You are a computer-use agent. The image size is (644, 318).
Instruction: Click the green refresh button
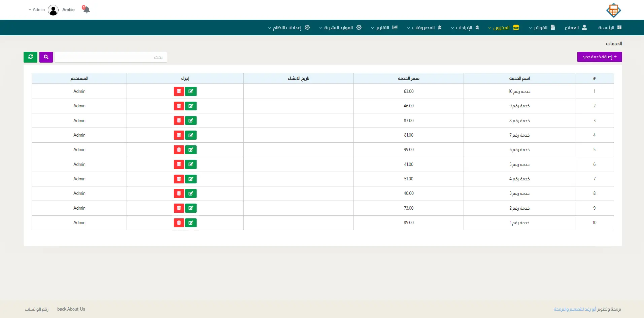coord(30,57)
